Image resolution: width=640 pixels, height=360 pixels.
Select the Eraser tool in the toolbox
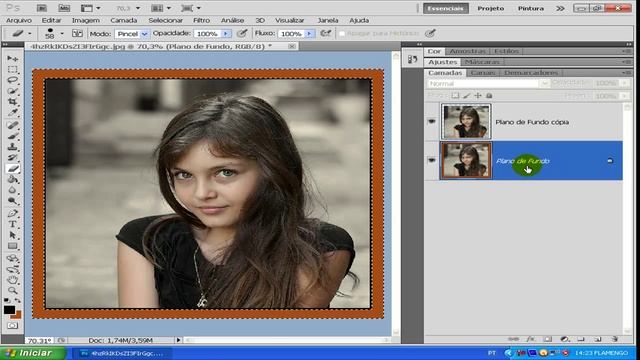[x=12, y=168]
